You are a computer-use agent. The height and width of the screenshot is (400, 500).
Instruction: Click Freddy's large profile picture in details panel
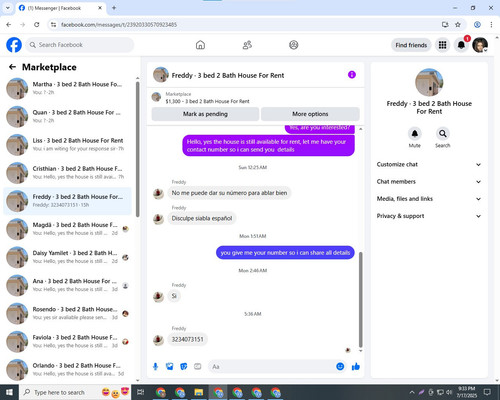pyautogui.click(x=429, y=83)
